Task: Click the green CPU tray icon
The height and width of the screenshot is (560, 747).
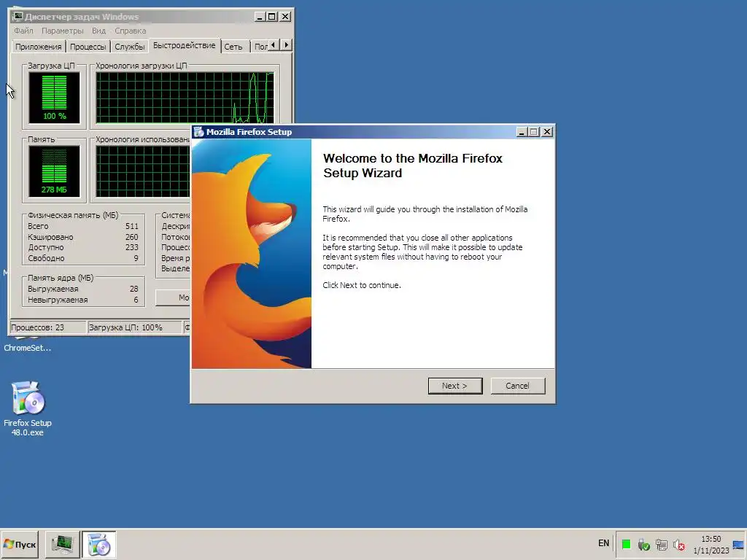Action: click(626, 544)
